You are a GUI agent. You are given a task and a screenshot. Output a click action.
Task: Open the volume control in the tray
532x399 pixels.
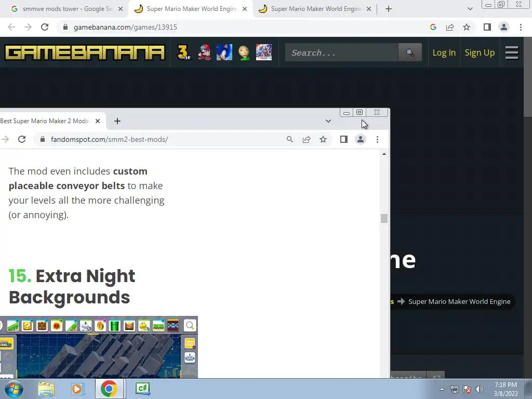[x=480, y=389]
